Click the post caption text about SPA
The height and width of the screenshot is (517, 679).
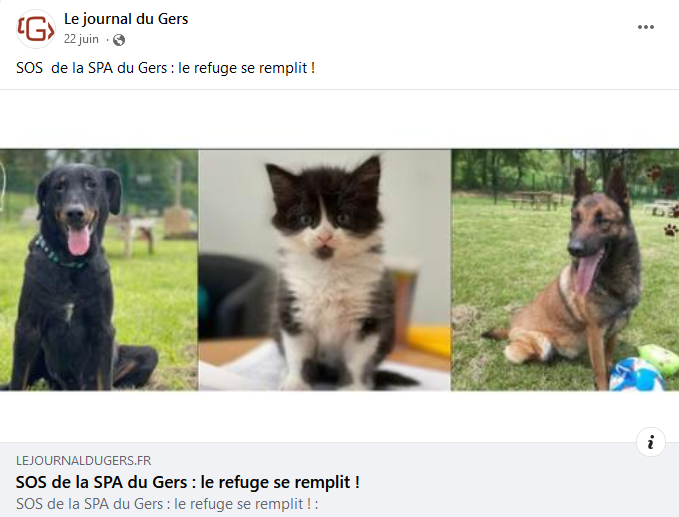(165, 68)
